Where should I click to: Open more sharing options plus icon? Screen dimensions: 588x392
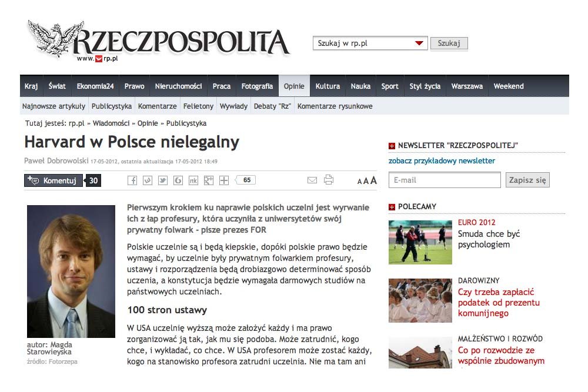click(224, 180)
